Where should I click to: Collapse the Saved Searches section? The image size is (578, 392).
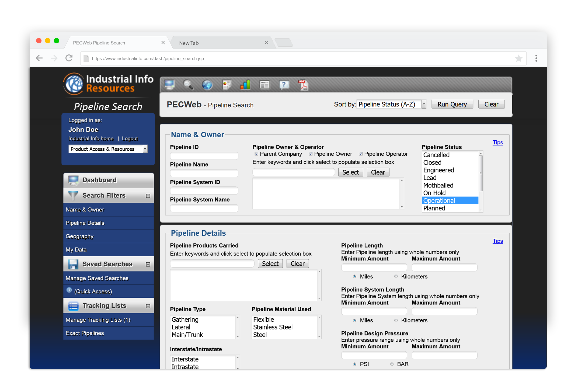[x=148, y=264]
